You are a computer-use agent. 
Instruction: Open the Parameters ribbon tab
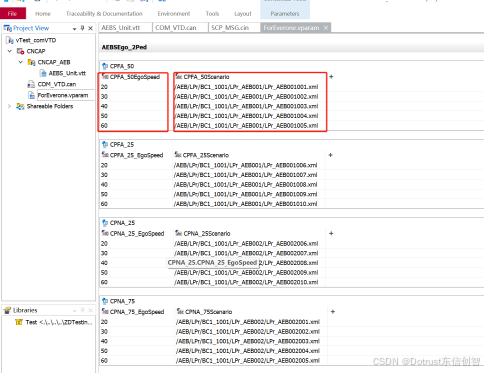tap(285, 14)
